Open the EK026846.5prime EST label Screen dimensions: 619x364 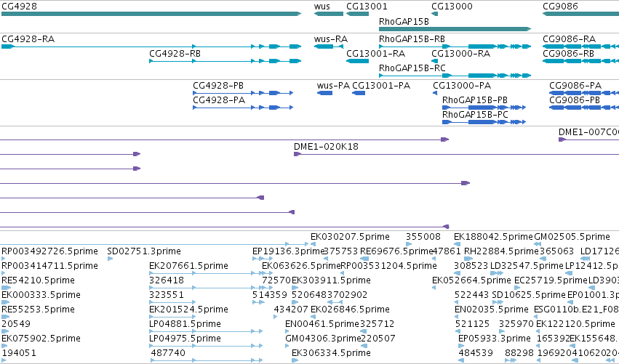click(x=350, y=310)
